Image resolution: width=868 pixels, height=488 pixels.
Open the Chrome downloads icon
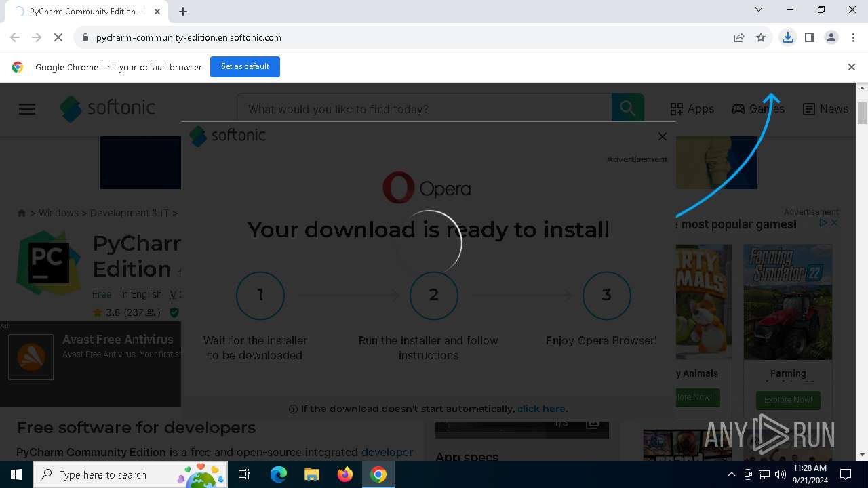(x=787, y=37)
